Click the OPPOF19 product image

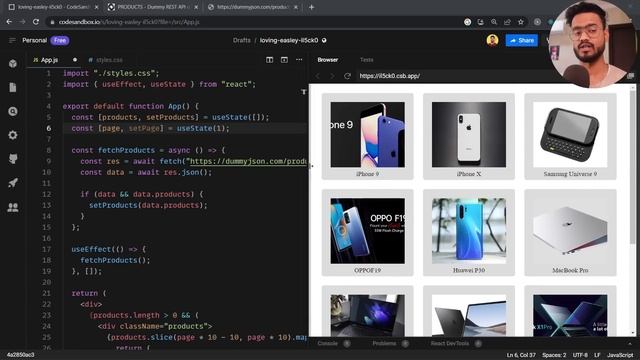click(x=367, y=231)
